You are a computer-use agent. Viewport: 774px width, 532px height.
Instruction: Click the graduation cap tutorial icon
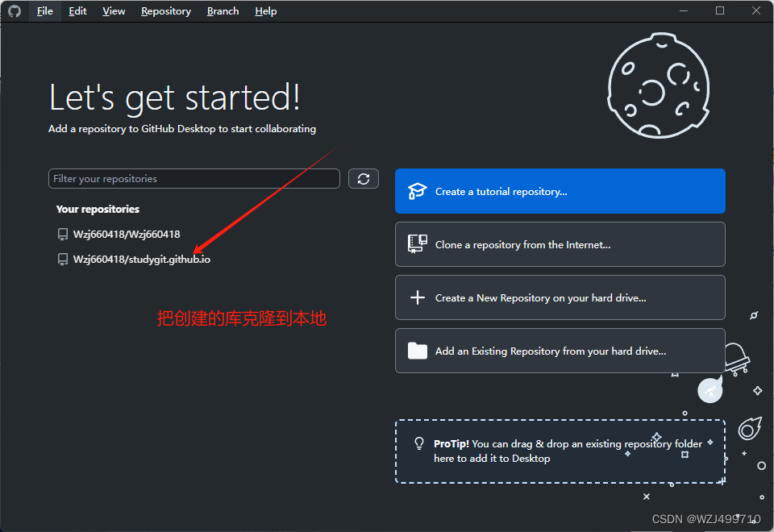pyautogui.click(x=417, y=191)
